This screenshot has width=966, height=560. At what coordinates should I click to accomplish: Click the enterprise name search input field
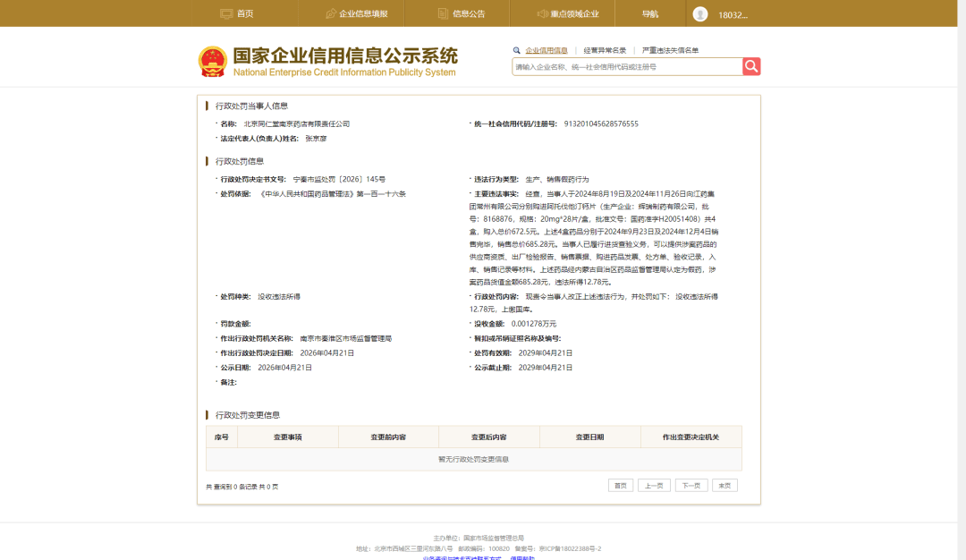point(627,66)
